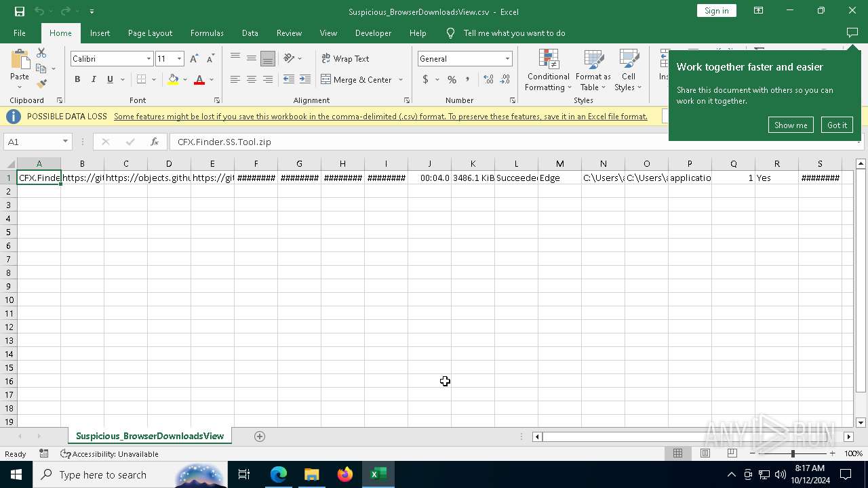Click Accessibility: Unavailable in status bar
Viewport: 868px width, 488px height.
coord(109,453)
